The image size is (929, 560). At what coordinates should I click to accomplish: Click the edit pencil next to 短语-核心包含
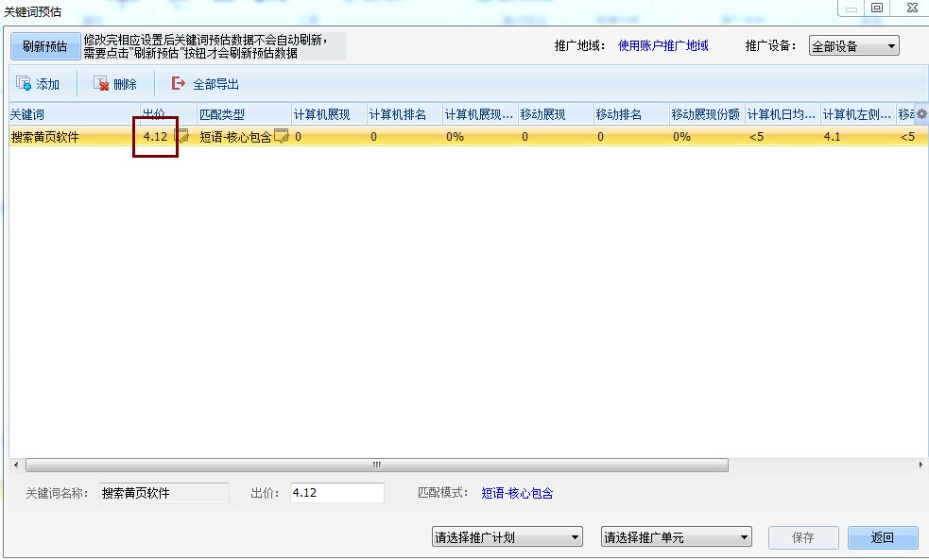click(x=283, y=136)
